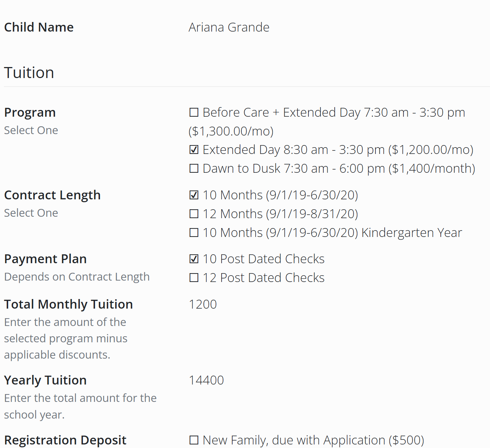Image resolution: width=490 pixels, height=448 pixels.
Task: Click the Yearly Tuition value 14400
Action: (206, 380)
